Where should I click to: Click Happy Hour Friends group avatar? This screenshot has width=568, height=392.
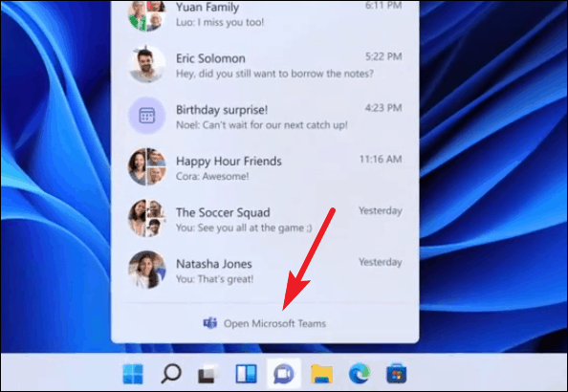click(147, 167)
